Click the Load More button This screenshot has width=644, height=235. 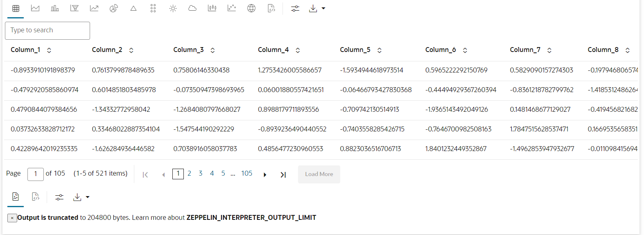click(319, 174)
